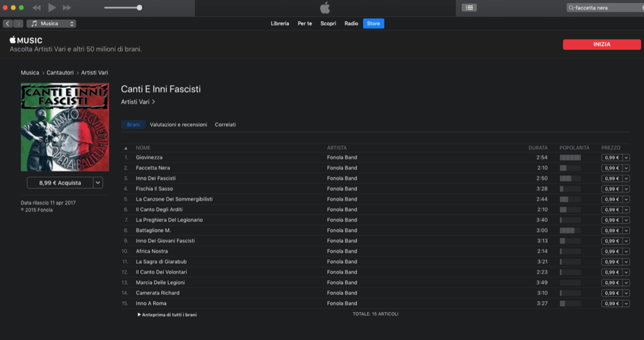Open price options arrow for La Sagra di Giarabub
Viewport: 644px width, 340px height.
[626, 262]
